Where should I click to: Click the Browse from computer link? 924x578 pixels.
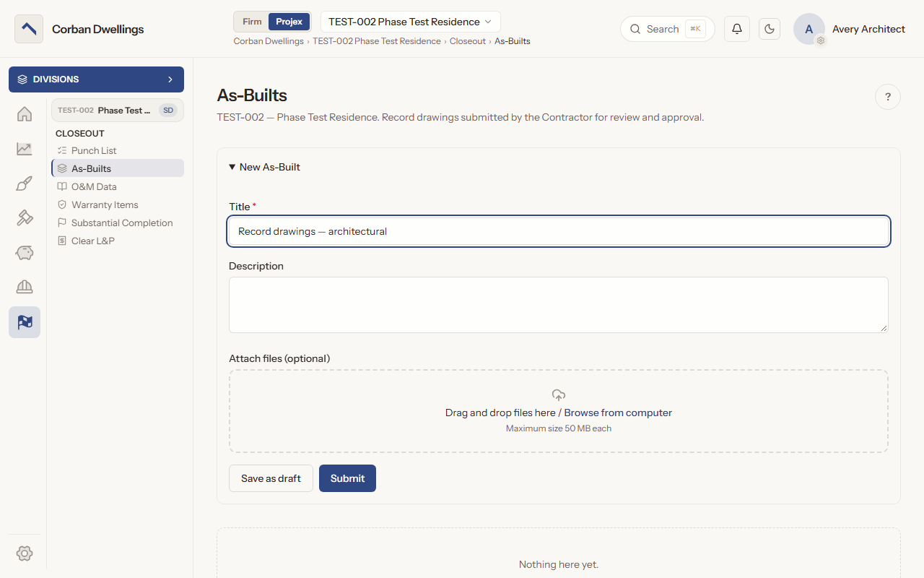[618, 413]
